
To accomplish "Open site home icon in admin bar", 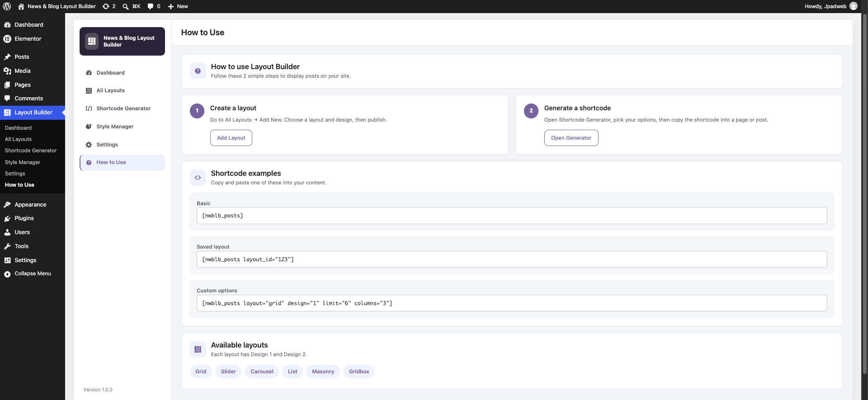I will pos(21,6).
